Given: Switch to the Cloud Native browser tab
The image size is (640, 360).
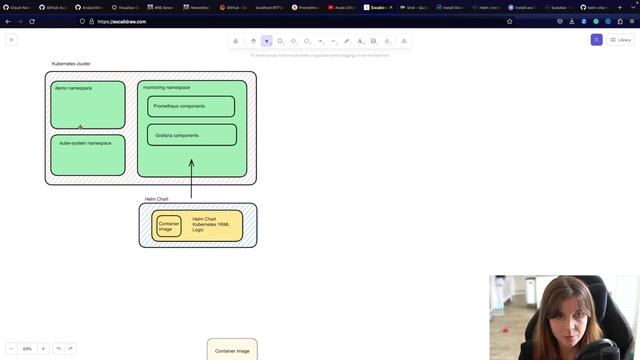Looking at the screenshot, I should click(17, 7).
